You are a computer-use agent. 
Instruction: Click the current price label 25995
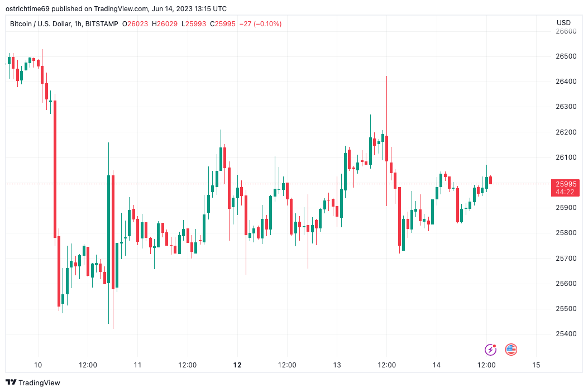click(564, 184)
